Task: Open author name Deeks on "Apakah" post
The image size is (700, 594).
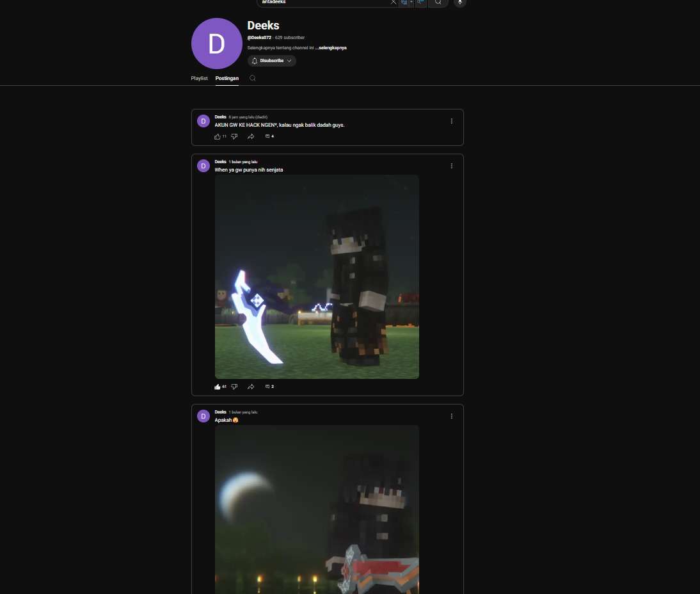Action: coord(220,412)
